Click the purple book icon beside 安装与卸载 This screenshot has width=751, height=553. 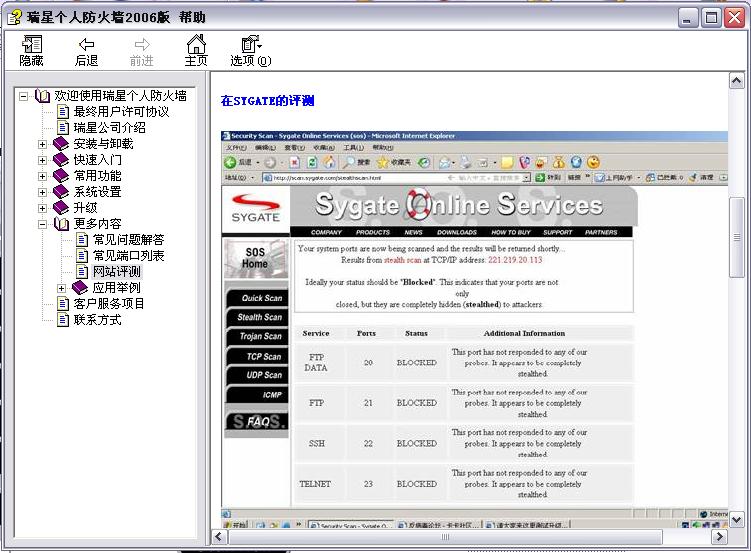[61, 144]
